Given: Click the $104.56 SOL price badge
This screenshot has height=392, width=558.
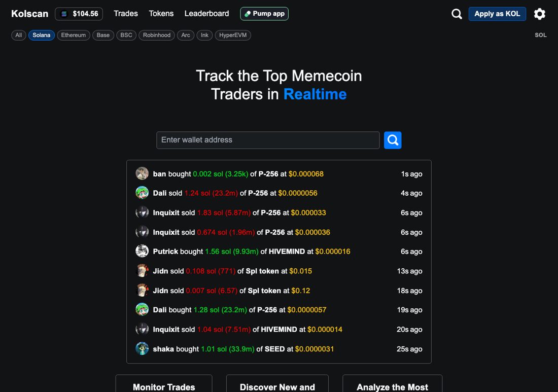Looking at the screenshot, I should (x=79, y=14).
